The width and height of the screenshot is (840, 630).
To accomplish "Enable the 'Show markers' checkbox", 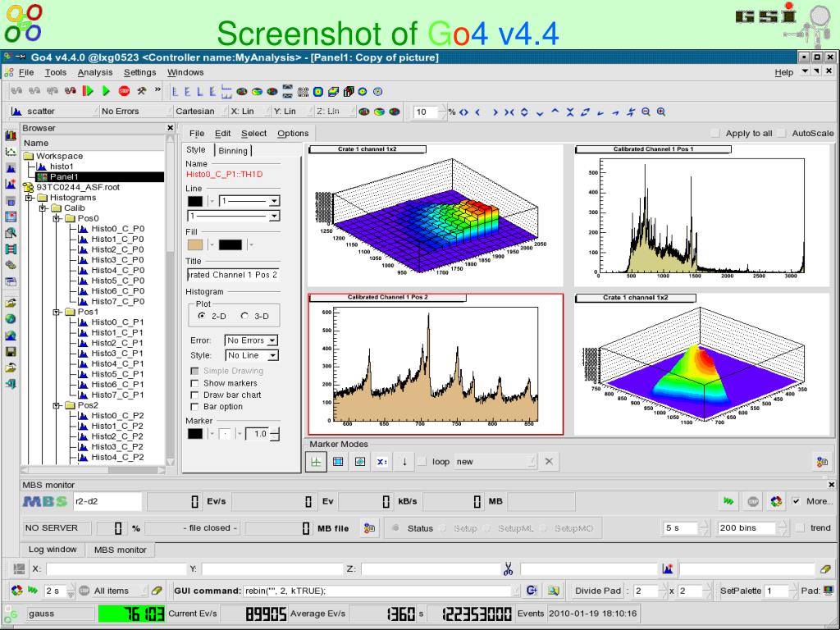I will click(x=194, y=383).
